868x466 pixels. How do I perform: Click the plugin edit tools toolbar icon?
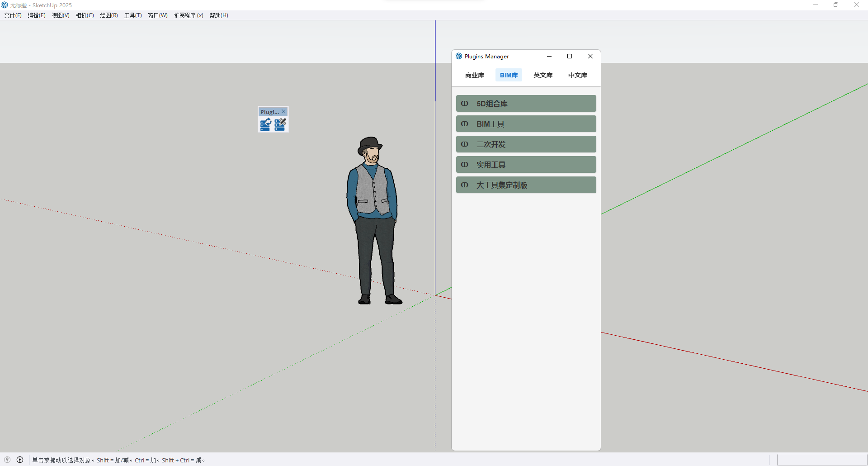[x=280, y=124]
